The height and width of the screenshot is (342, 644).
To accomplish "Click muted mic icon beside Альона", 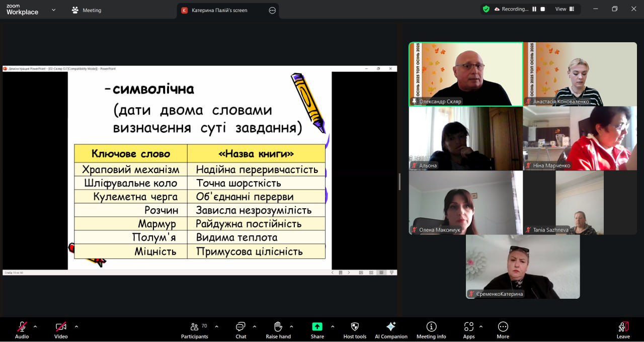I will click(414, 165).
